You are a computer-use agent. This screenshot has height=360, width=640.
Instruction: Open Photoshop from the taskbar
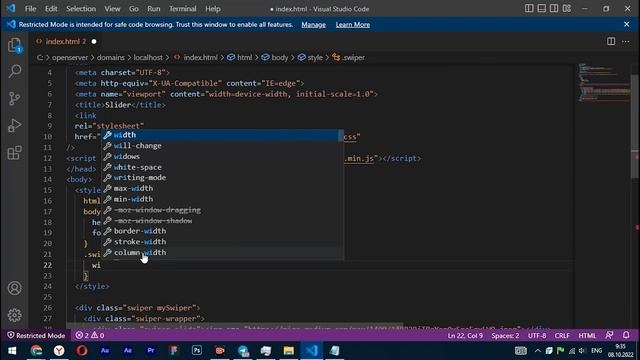coord(197,351)
